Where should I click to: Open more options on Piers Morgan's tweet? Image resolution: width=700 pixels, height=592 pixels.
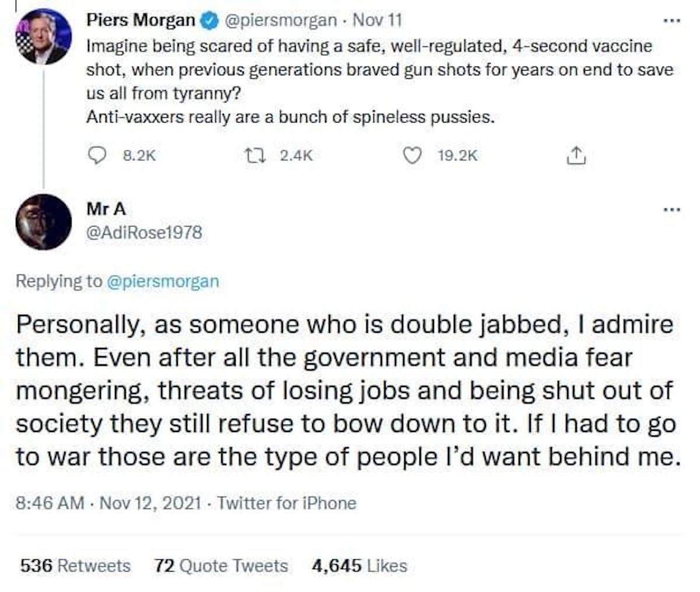[672, 20]
